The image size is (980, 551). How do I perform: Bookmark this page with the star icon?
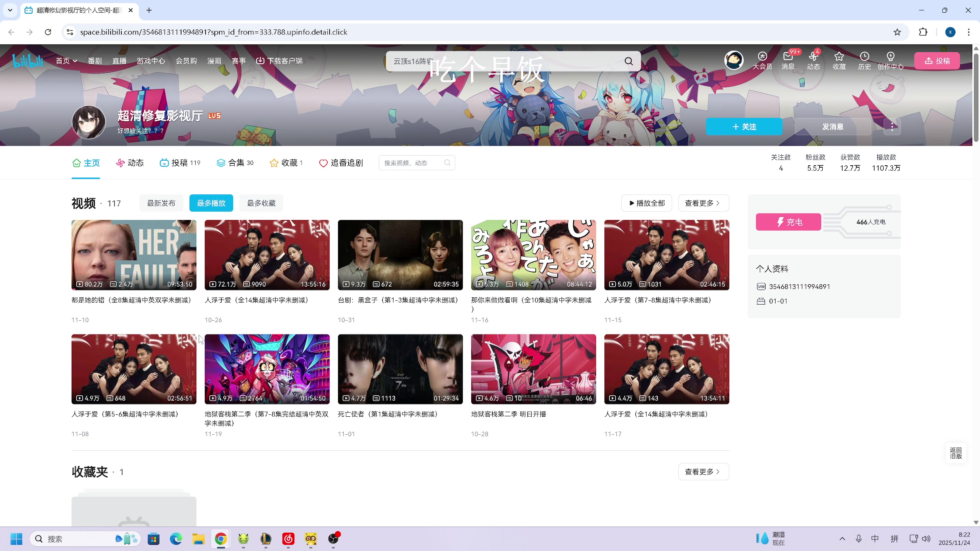pyautogui.click(x=897, y=32)
